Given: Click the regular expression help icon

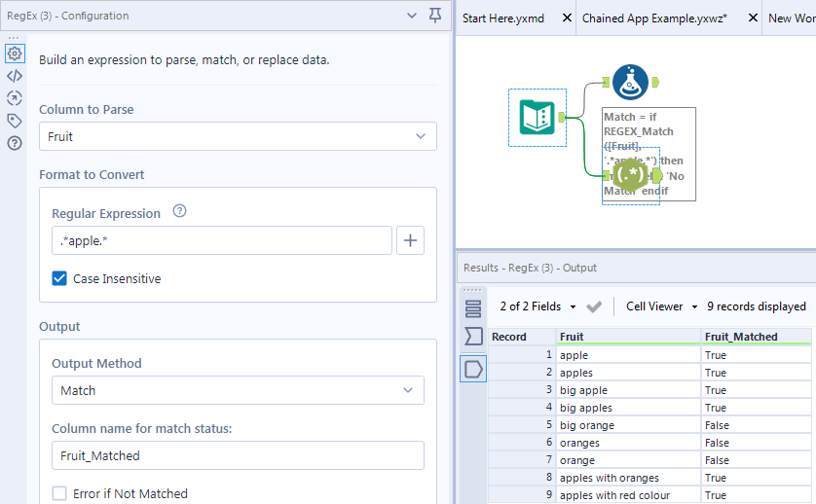Looking at the screenshot, I should click(x=179, y=211).
